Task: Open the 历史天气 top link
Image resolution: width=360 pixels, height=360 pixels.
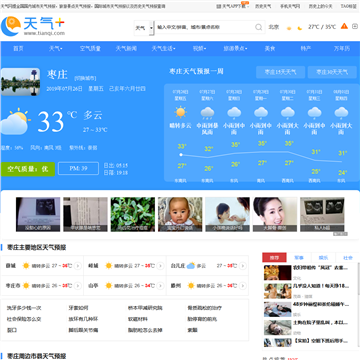Action: coord(263,6)
